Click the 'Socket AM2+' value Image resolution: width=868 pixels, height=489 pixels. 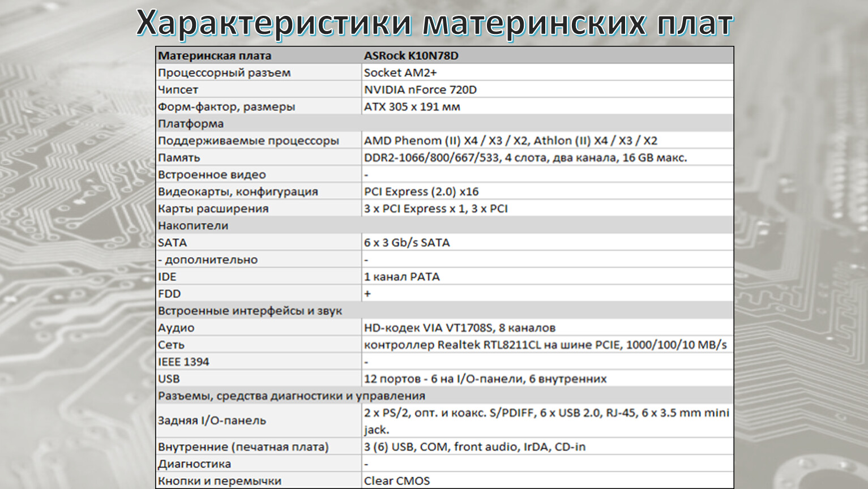[x=400, y=72]
